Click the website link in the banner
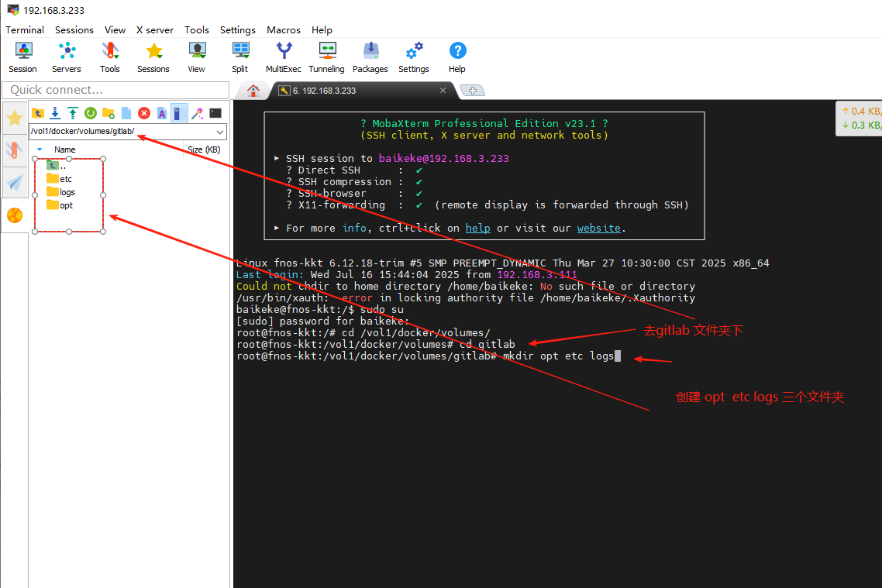Image resolution: width=882 pixels, height=588 pixels. [598, 228]
